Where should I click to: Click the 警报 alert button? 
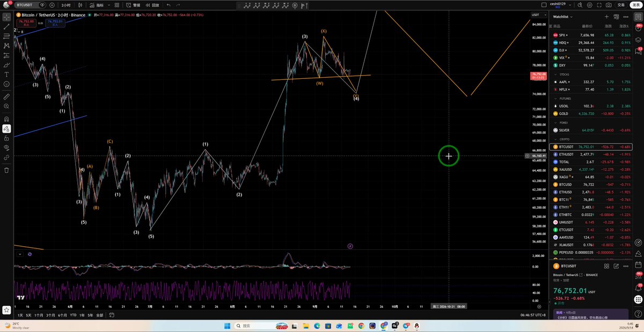pyautogui.click(x=134, y=5)
